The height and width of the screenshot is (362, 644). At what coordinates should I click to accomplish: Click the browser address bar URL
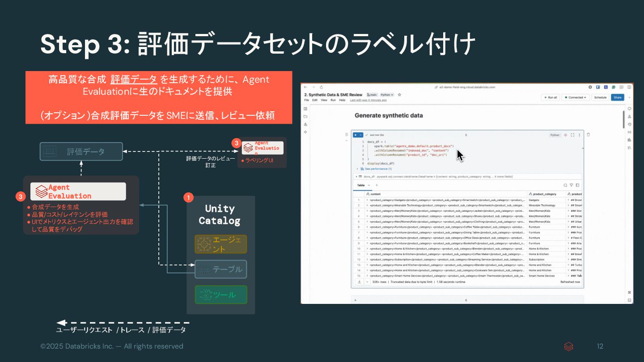pyautogui.click(x=467, y=87)
